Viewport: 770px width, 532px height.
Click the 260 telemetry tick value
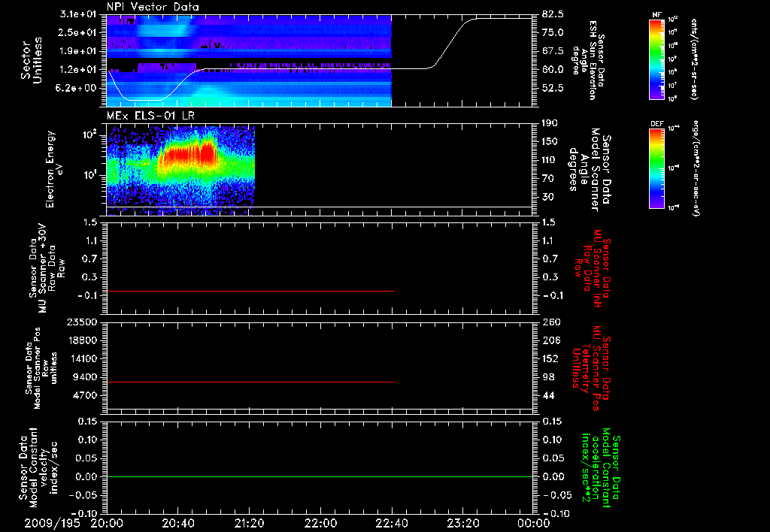tap(551, 322)
